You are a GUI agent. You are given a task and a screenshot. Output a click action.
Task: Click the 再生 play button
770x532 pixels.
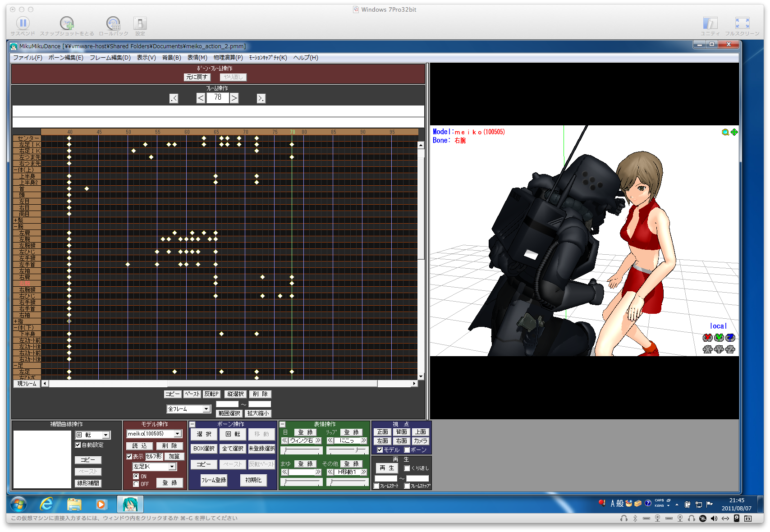(x=387, y=468)
